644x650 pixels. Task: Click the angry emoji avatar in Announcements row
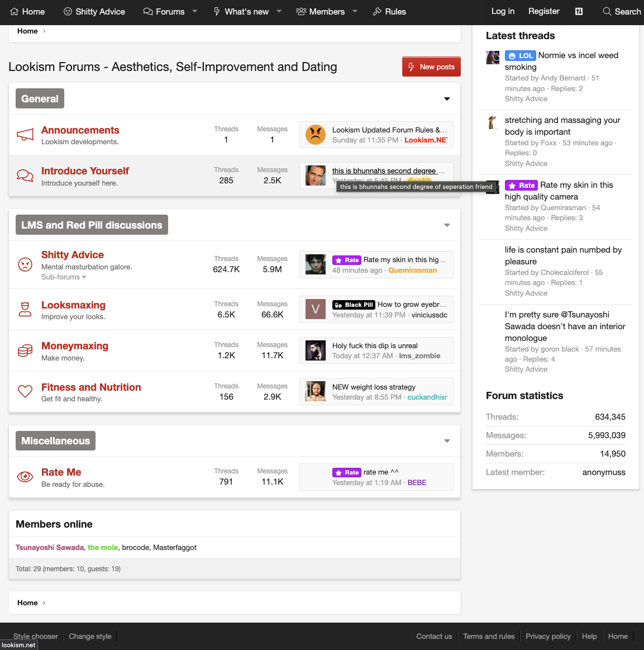(315, 135)
